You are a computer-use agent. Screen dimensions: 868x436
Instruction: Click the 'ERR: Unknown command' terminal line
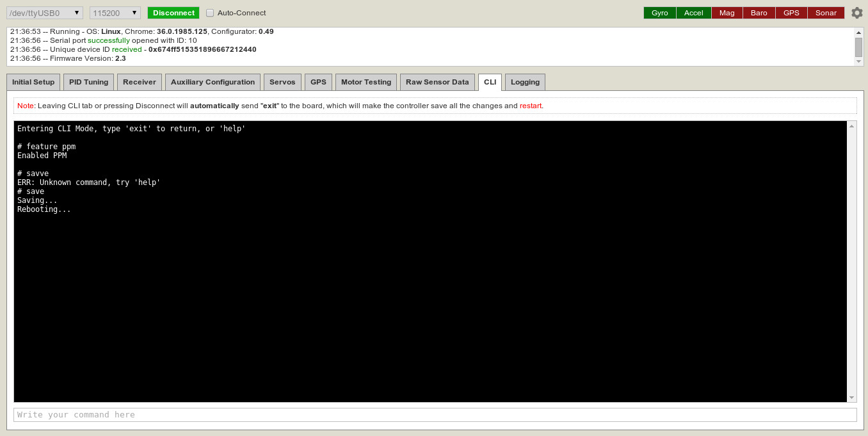88,182
